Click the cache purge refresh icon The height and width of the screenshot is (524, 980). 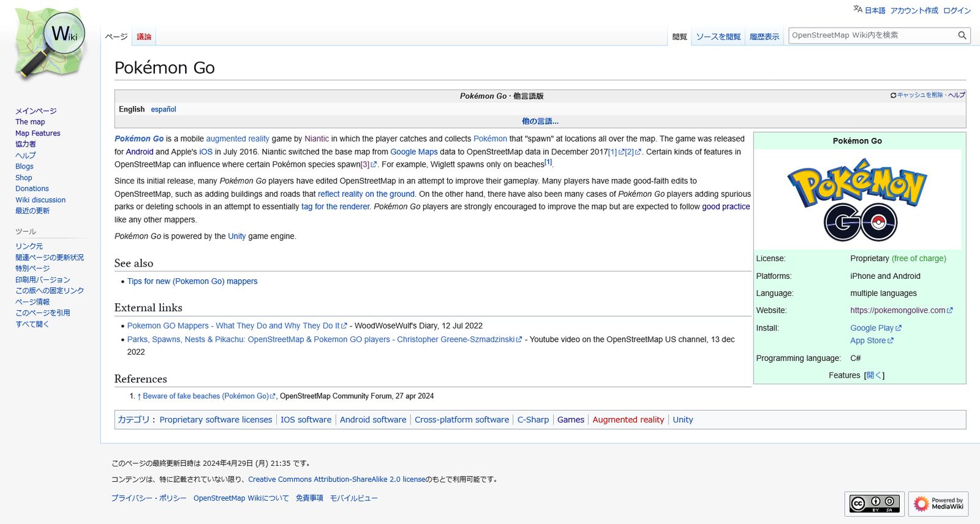893,96
